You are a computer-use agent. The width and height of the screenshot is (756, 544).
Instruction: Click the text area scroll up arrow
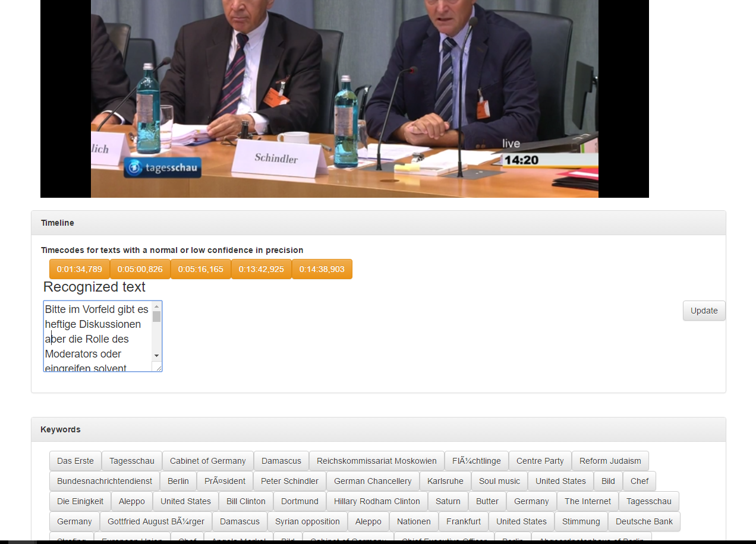(x=157, y=306)
